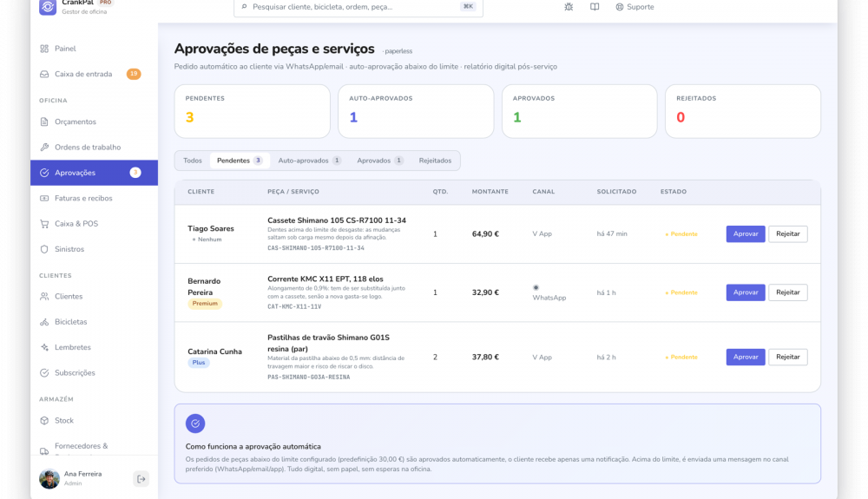The width and height of the screenshot is (868, 499).
Task: Click the Corrente KMC X11 EPT part name
Action: (325, 279)
